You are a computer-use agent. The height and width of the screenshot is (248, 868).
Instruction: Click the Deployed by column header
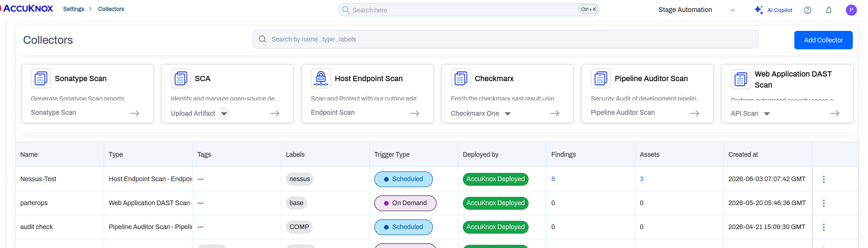click(x=481, y=154)
